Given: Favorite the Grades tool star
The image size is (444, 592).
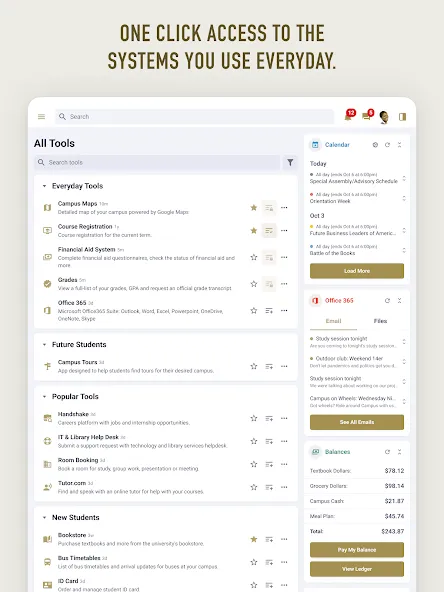Looking at the screenshot, I should (254, 284).
